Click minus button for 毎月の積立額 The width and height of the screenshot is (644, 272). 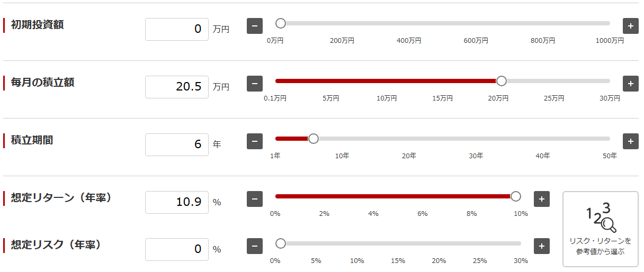coord(255,84)
